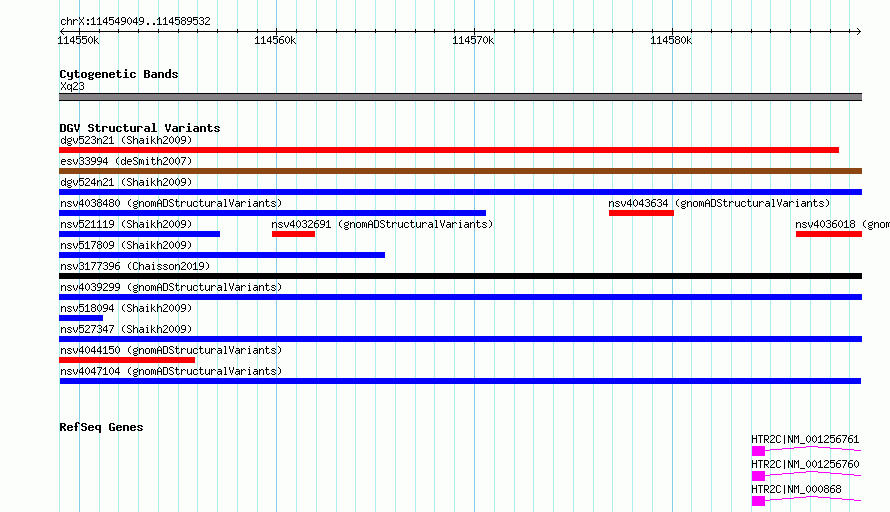Click the RefSeq Genes track title

coord(101,427)
